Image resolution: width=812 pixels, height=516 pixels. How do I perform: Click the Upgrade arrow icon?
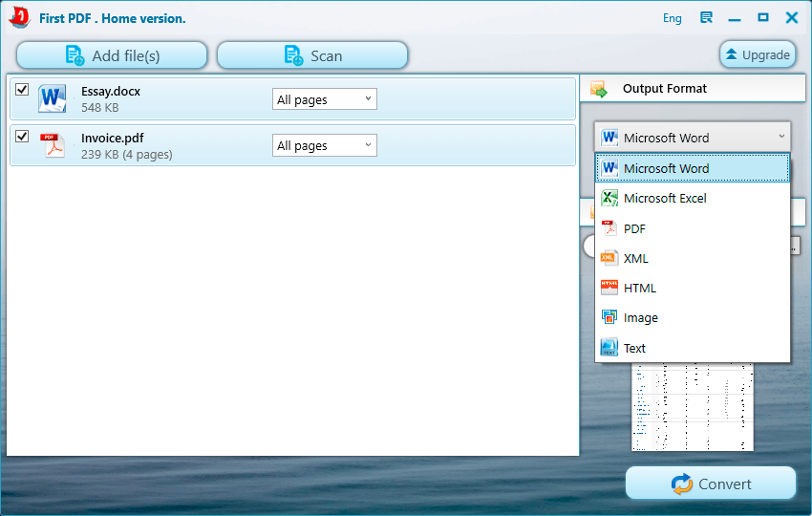coord(731,54)
